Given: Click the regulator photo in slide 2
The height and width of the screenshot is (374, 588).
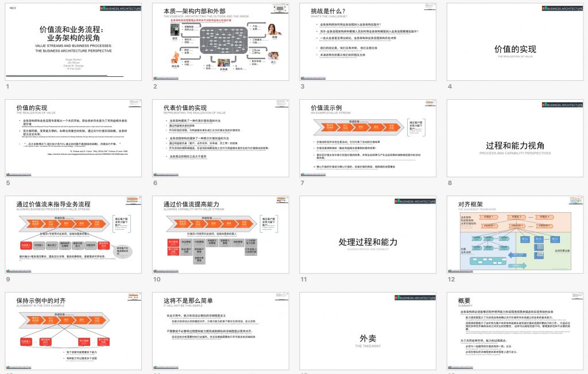Looking at the screenshot, I should click(x=175, y=29).
